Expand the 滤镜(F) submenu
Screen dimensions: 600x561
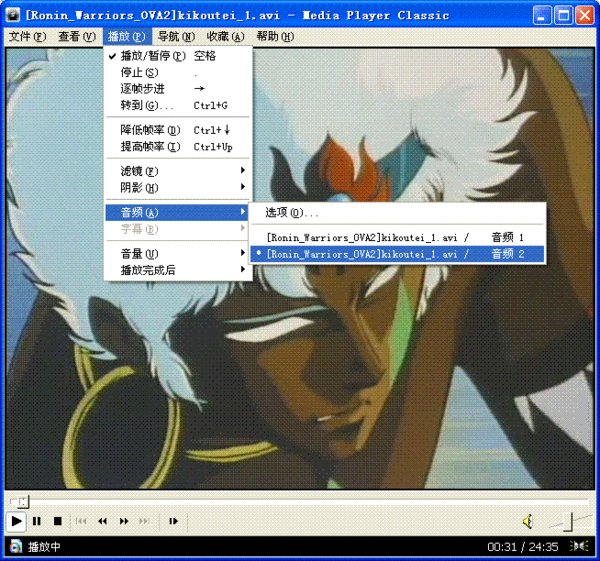coord(178,171)
